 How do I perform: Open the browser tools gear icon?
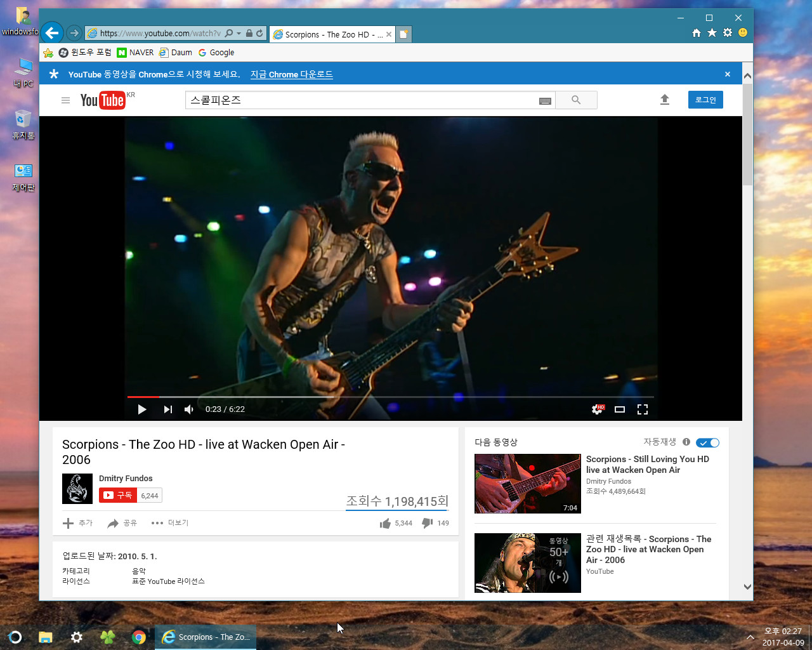[728, 32]
